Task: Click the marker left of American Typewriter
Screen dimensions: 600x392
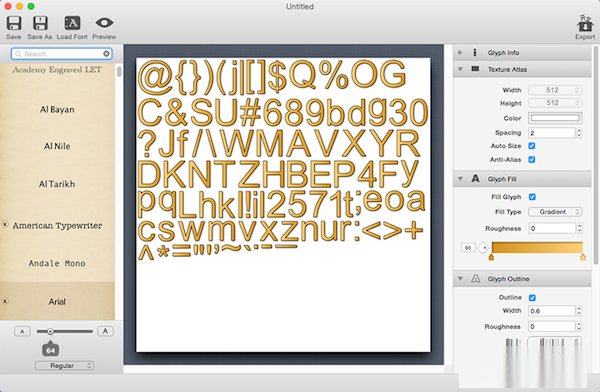Action: point(5,224)
